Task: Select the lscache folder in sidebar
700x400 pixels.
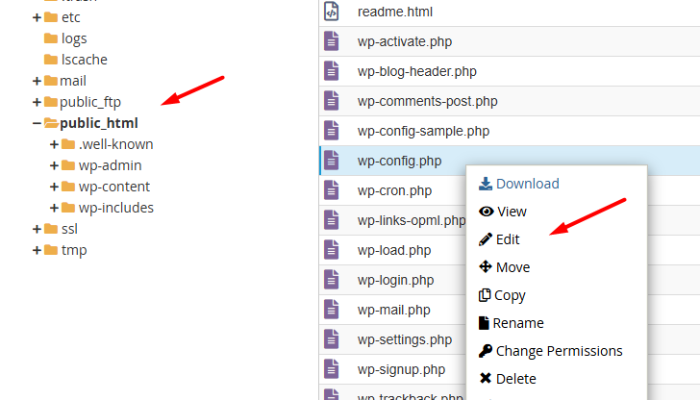Action: 83,60
